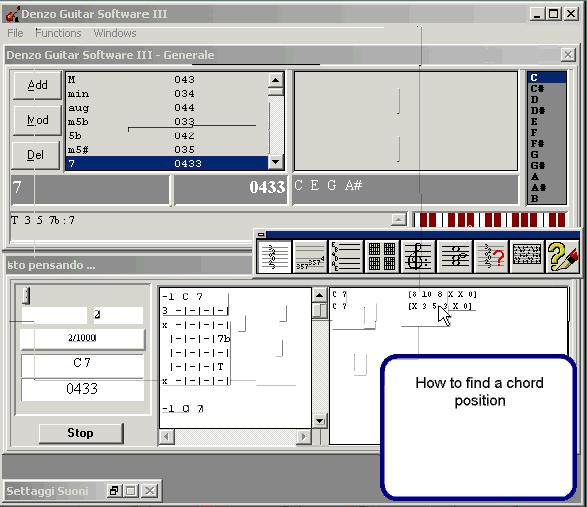Image resolution: width=587 pixels, height=507 pixels.
Task: Open the Functions menu
Action: [x=58, y=33]
